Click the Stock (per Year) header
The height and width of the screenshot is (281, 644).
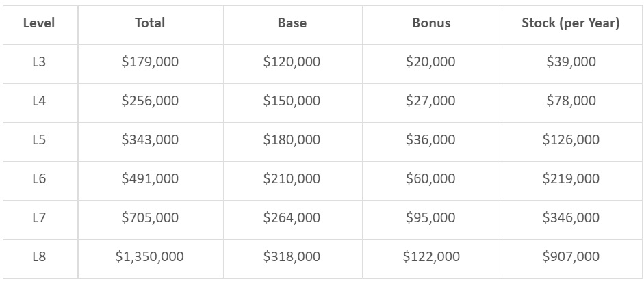pos(571,23)
